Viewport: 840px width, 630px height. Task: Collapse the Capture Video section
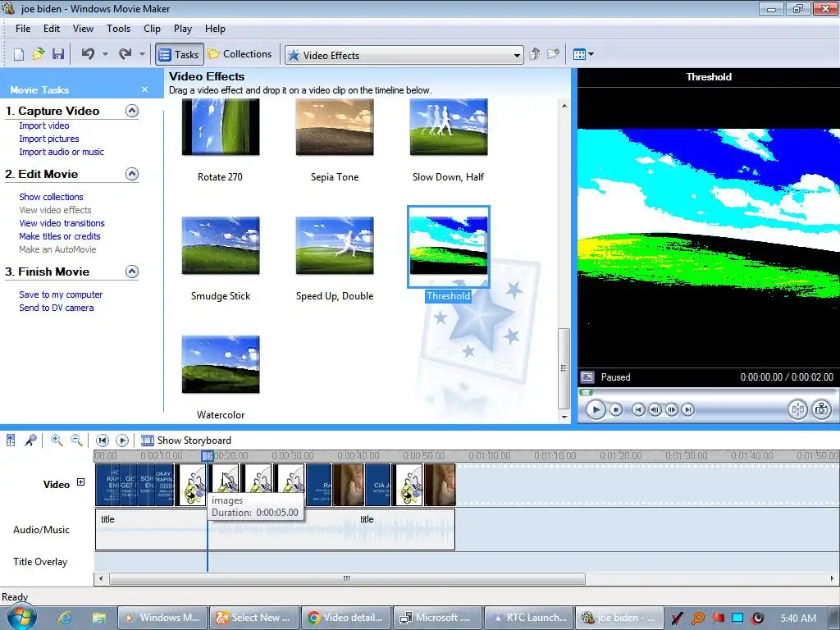click(132, 111)
